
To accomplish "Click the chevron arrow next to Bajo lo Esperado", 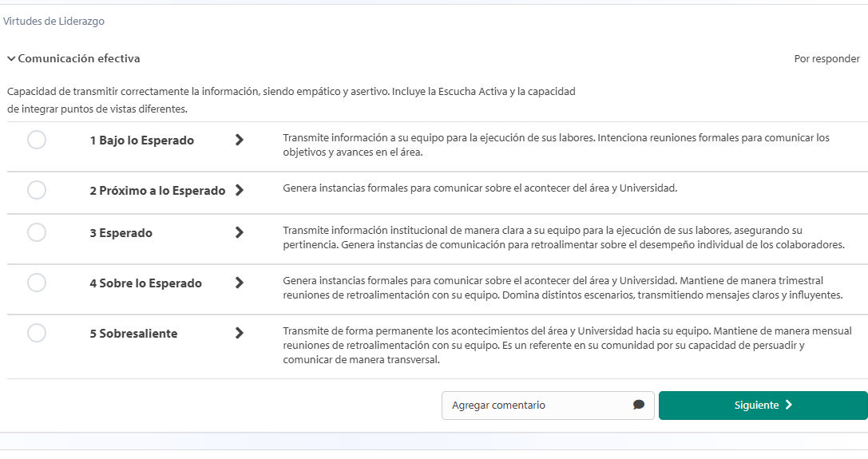I will coord(239,140).
